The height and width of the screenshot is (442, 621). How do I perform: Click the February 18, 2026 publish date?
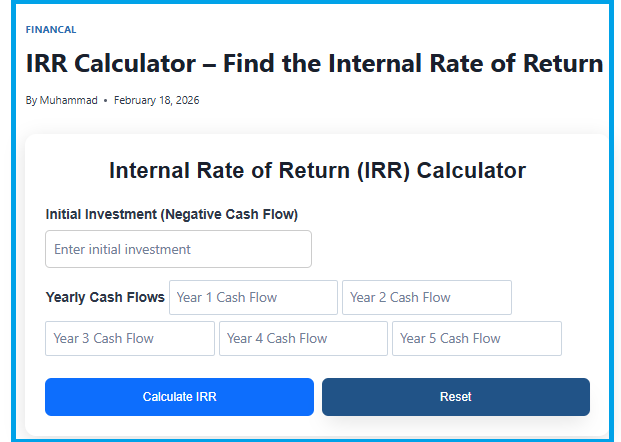coord(156,101)
